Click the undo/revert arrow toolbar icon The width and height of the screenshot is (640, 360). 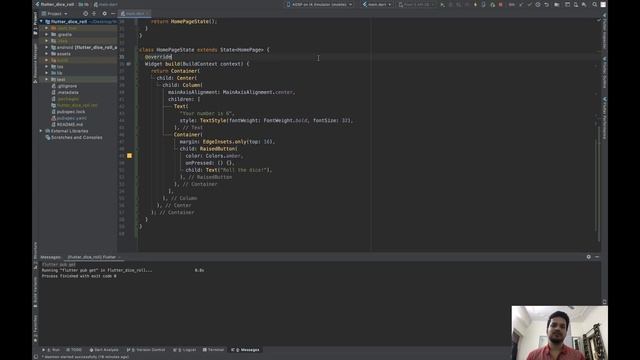click(x=547, y=4)
